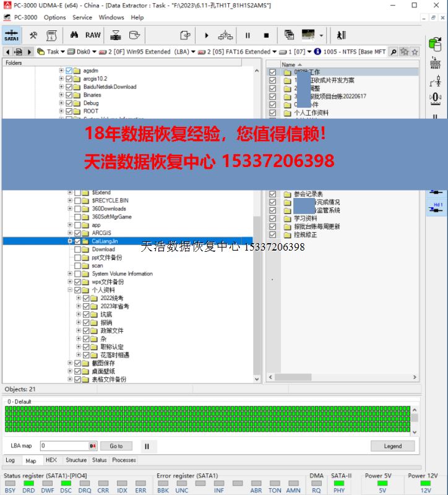This screenshot has width=448, height=495.
Task: Click the wrench and hammer tools icon
Action: click(33, 35)
